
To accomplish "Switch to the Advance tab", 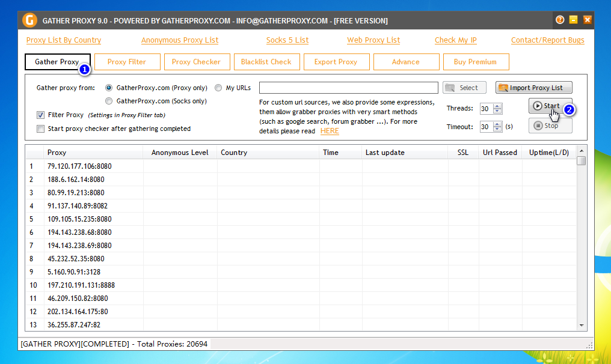I will [406, 62].
